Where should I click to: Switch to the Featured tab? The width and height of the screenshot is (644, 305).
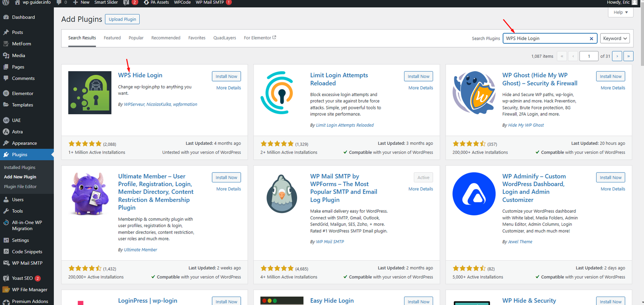[x=112, y=38]
